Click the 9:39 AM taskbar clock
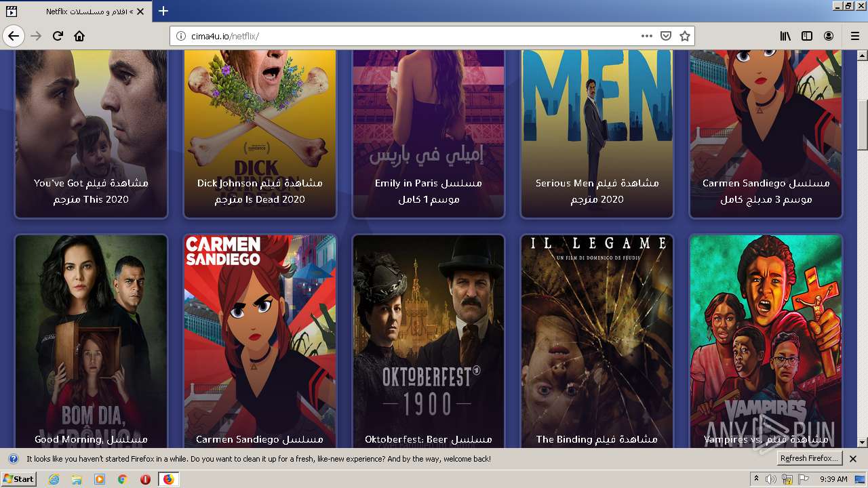Screen dimensions: 868x488 pyautogui.click(x=833, y=479)
